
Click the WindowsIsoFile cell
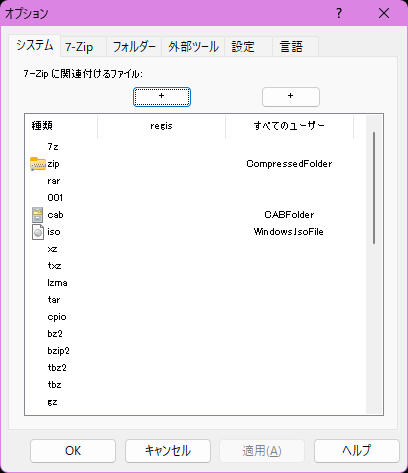[x=289, y=232]
